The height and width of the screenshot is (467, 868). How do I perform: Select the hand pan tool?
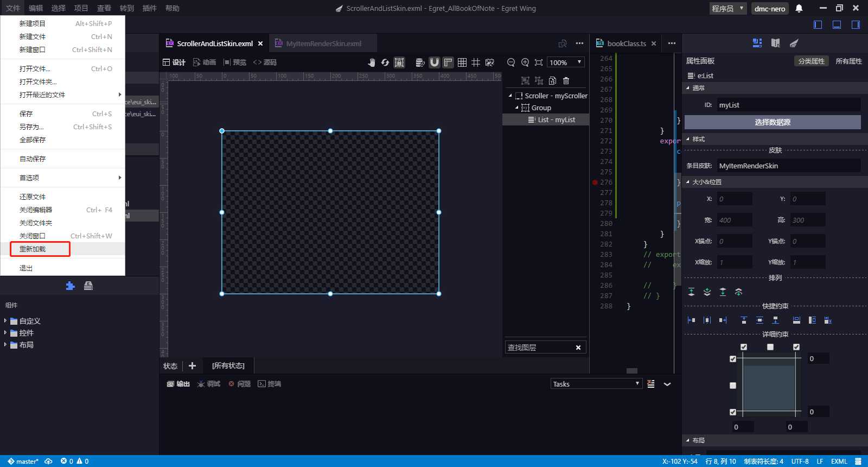click(371, 62)
